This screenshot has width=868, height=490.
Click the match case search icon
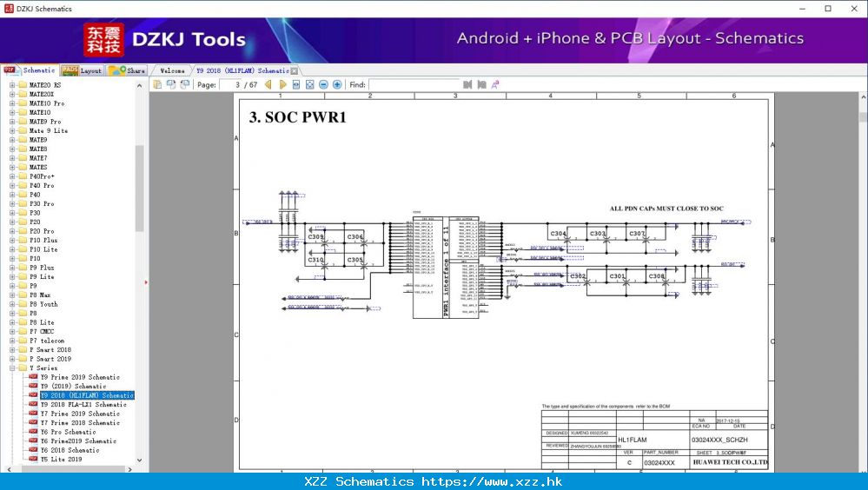(495, 85)
